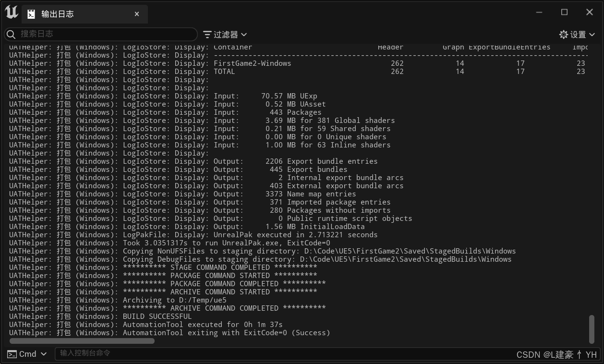Click the 3373 Name map entries line
The image size is (604, 364).
click(182, 194)
